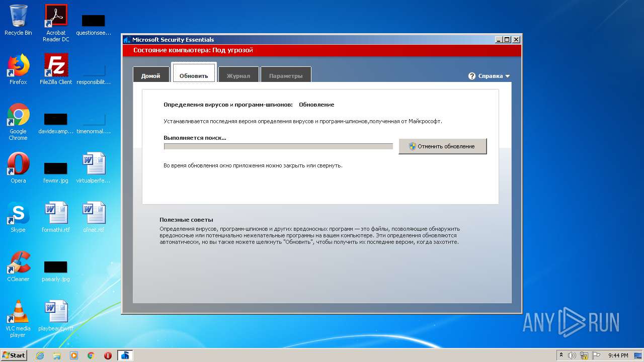Launch FileZilla Client shortcut
The height and width of the screenshot is (362, 644).
click(56, 69)
